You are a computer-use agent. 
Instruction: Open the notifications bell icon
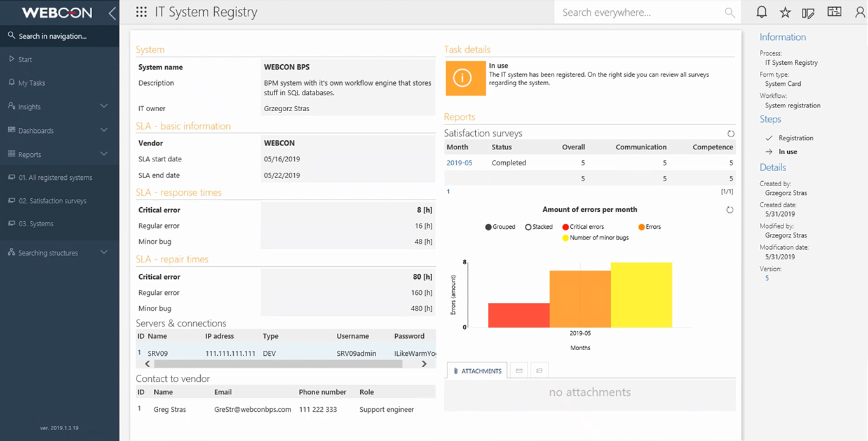pyautogui.click(x=761, y=13)
